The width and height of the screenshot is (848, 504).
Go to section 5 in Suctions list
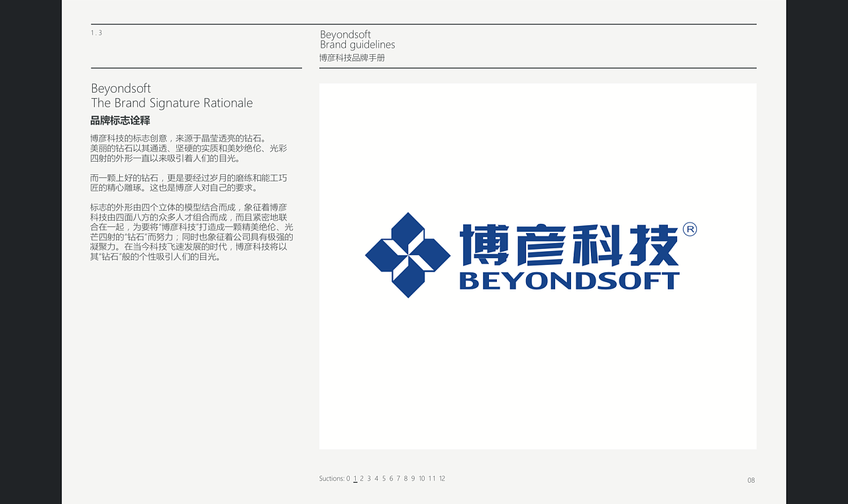(384, 478)
